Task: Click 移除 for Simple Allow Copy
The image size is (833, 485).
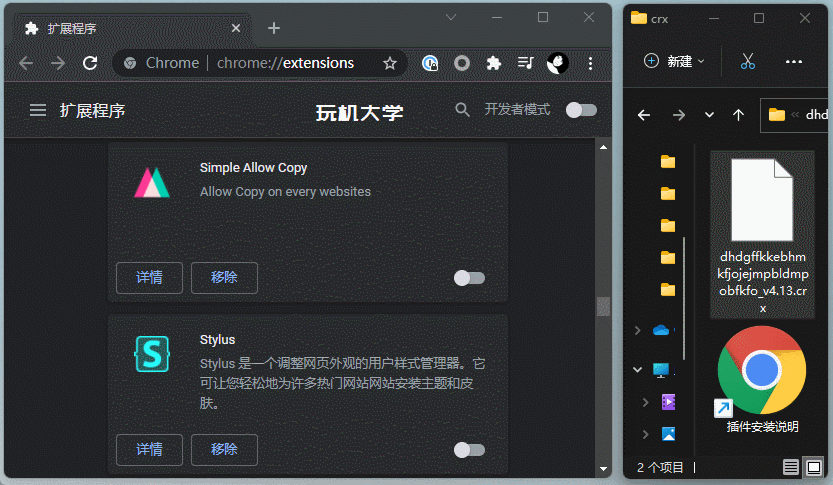Action: tap(224, 278)
